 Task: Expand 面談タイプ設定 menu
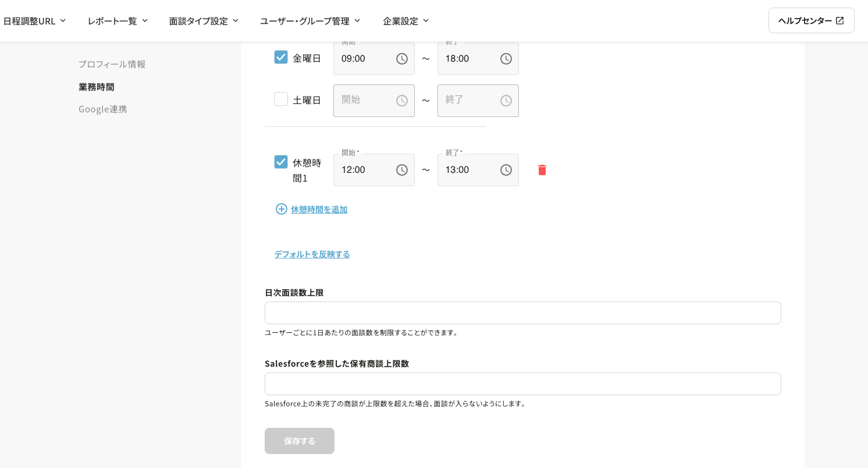pos(204,21)
